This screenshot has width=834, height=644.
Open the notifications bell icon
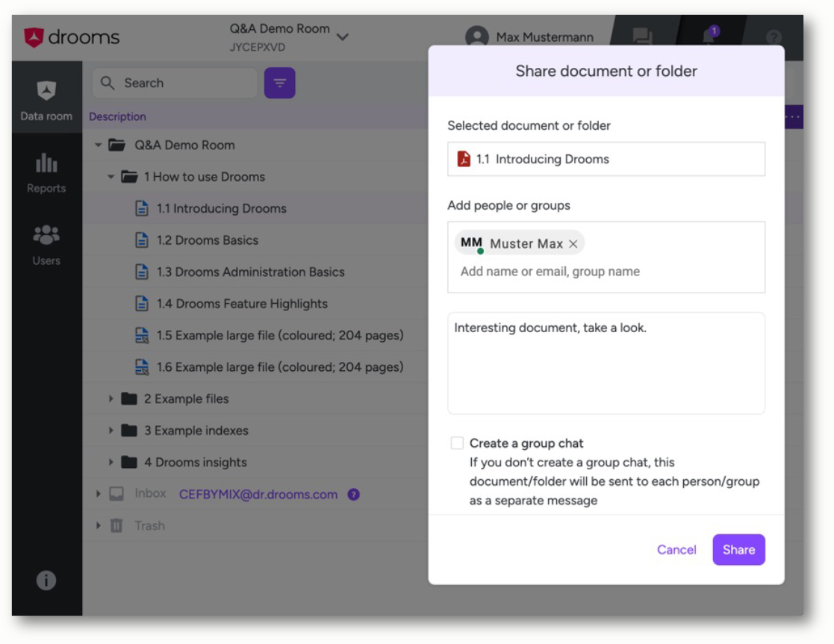pyautogui.click(x=709, y=36)
